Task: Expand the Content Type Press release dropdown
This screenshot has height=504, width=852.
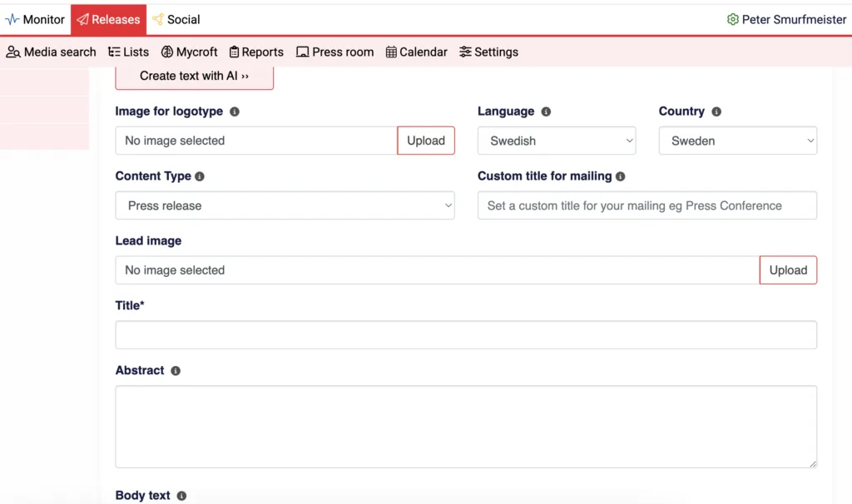Action: coord(285,205)
